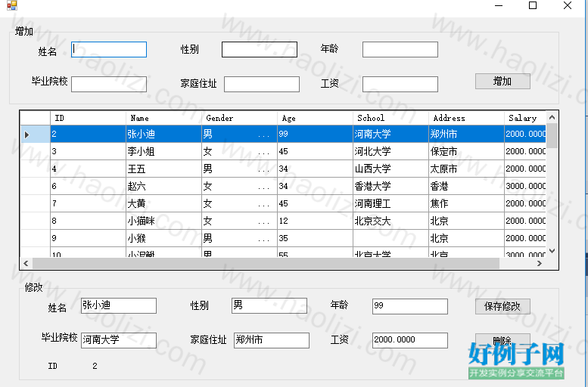Screen dimensions: 588x387
Task: Click the 保定市 address cell
Action: pos(466,151)
